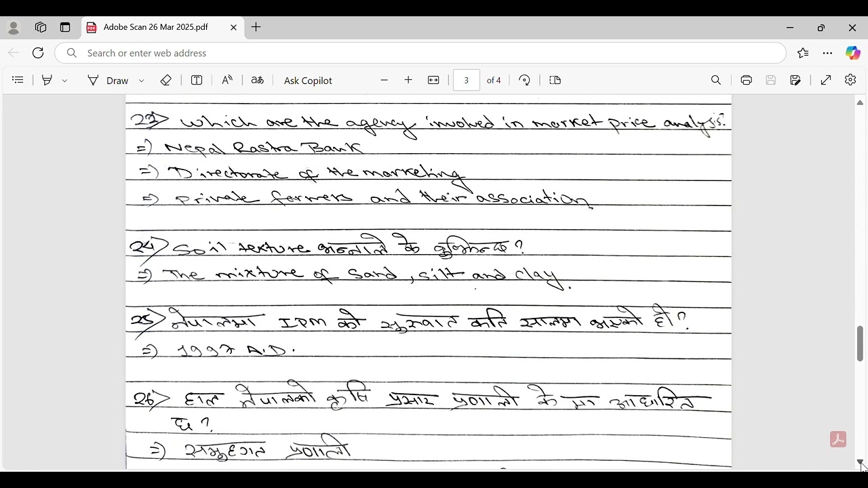Viewport: 868px width, 488px height.
Task: Select the Adobe Scan 26 Mar 2025.pdf tab
Action: (x=163, y=28)
